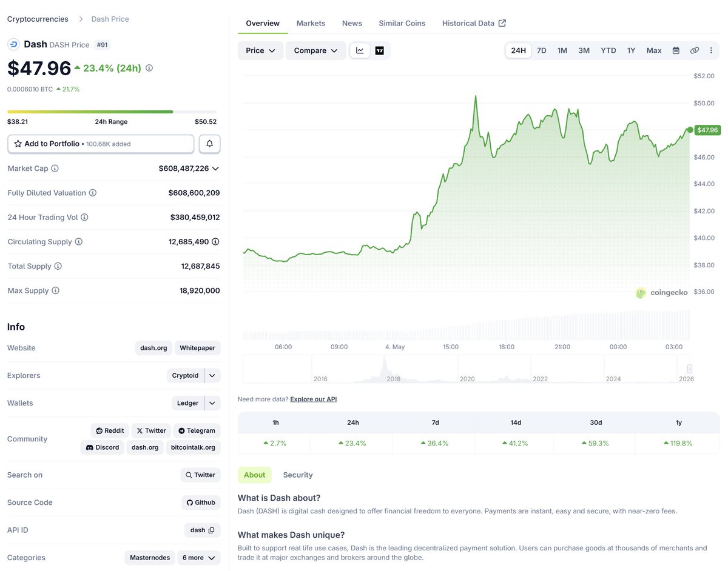Click the Dash coin logo

click(x=13, y=44)
